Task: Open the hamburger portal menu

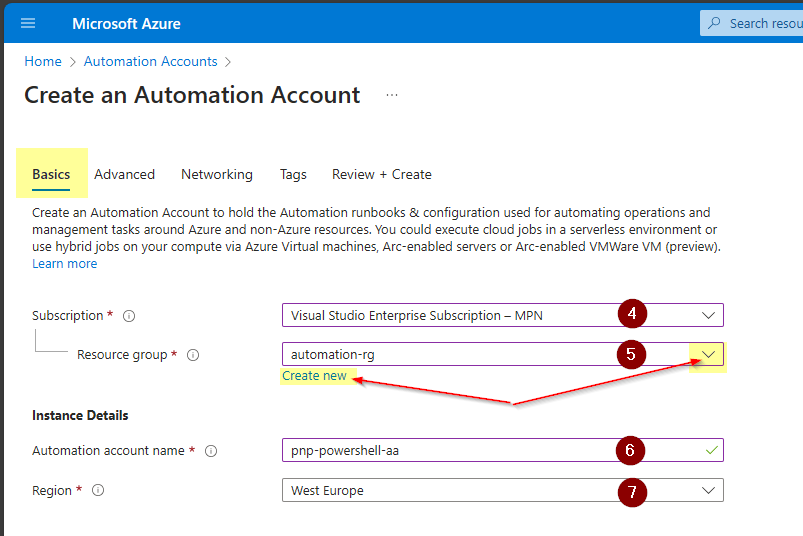Action: pyautogui.click(x=28, y=23)
